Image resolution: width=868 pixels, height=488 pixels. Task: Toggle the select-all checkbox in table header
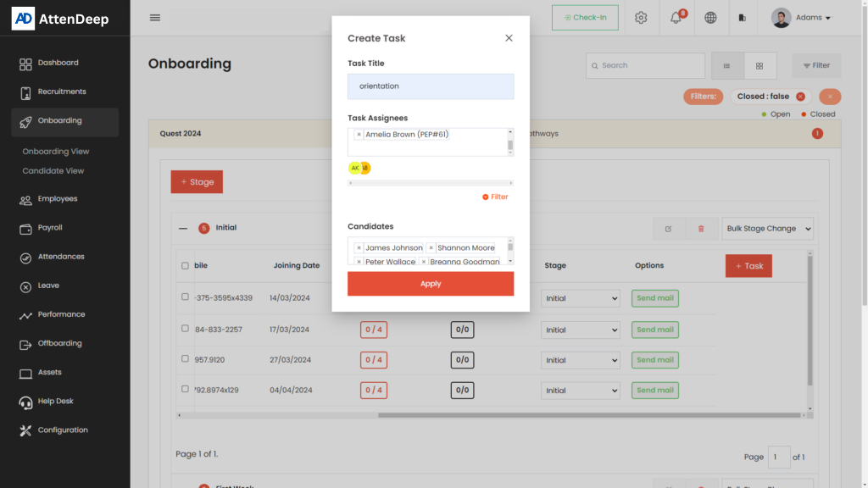(x=186, y=266)
